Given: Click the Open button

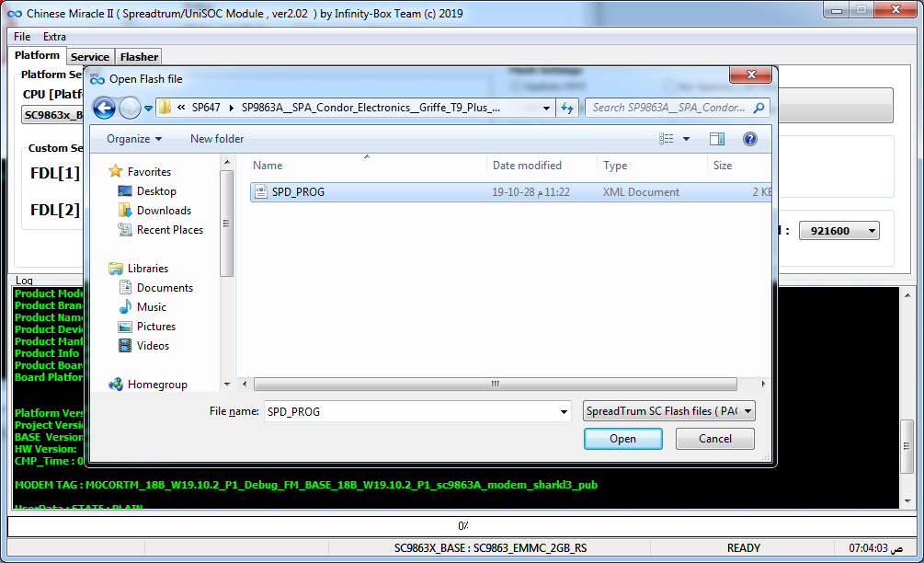Looking at the screenshot, I should click(x=622, y=439).
